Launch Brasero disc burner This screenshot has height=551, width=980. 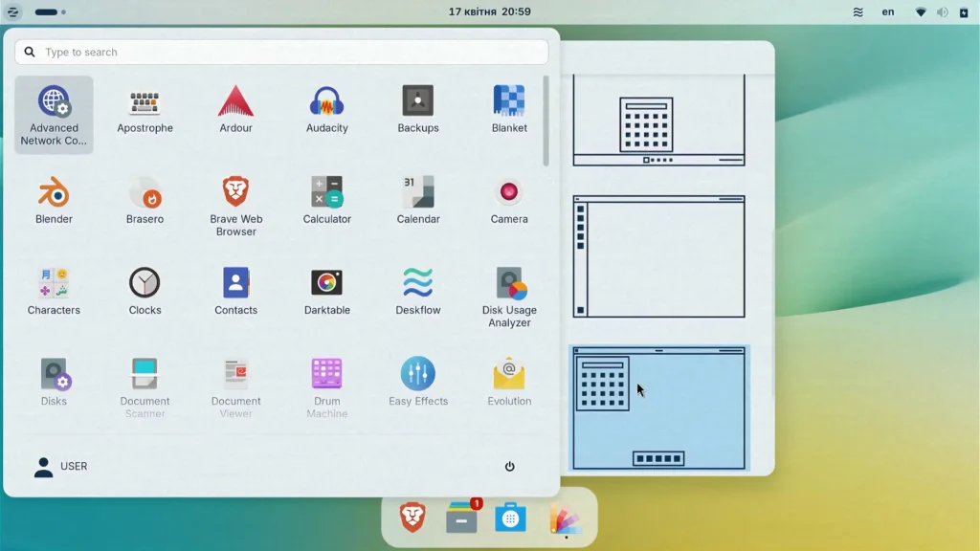pos(145,201)
